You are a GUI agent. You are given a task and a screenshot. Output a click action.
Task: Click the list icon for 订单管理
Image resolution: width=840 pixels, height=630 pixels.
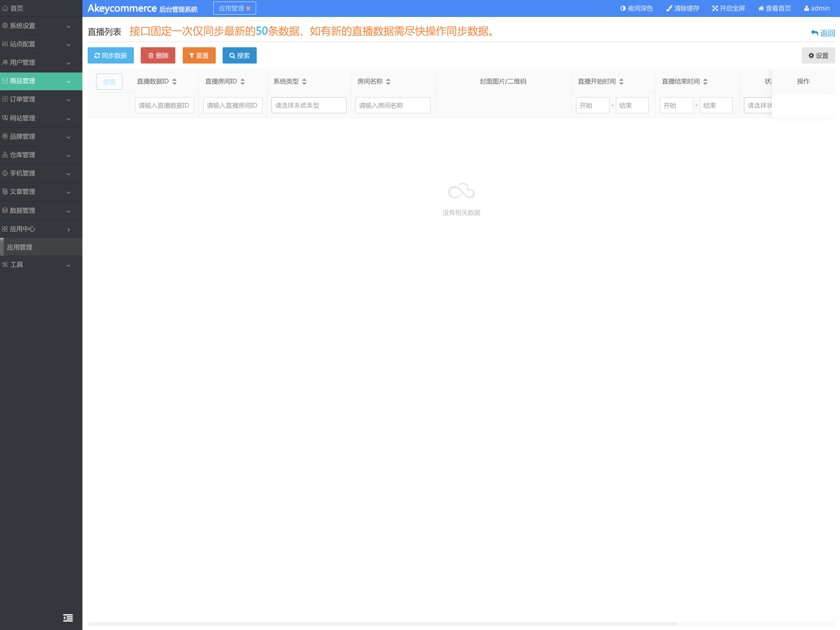click(5, 99)
